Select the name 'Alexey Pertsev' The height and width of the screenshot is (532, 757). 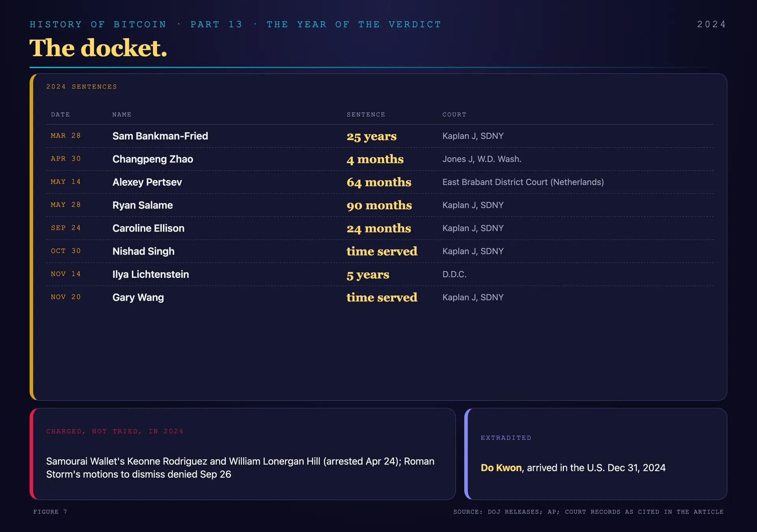click(x=147, y=182)
